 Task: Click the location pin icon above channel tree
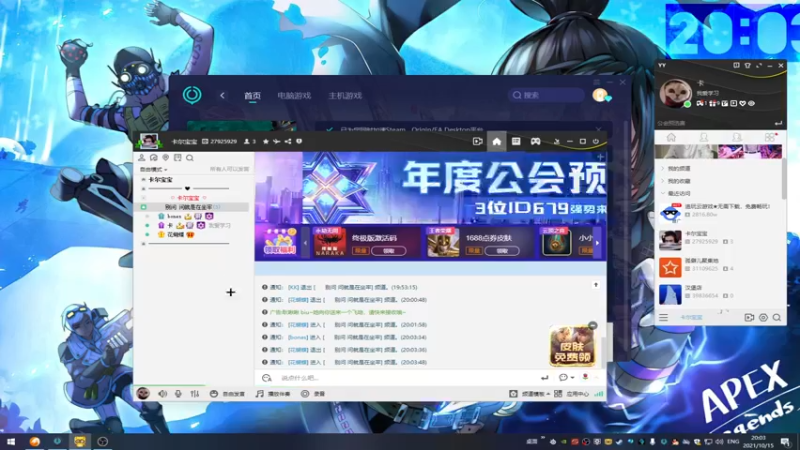(x=165, y=158)
